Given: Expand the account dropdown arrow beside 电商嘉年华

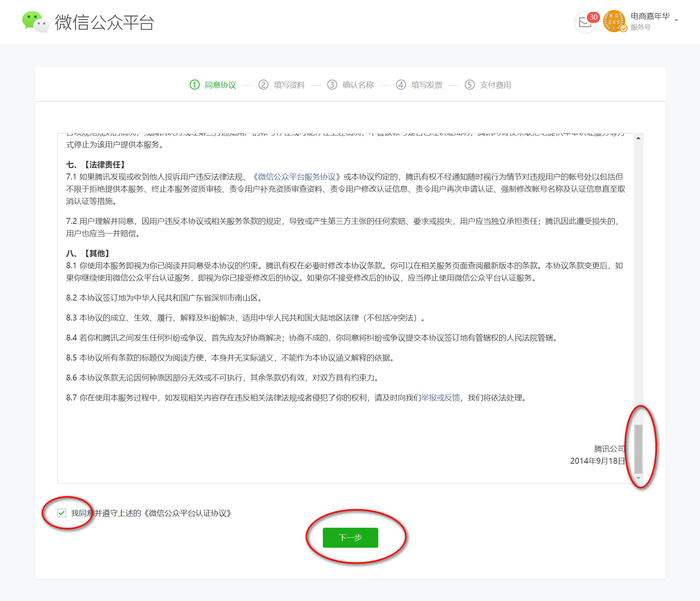Looking at the screenshot, I should pos(676,20).
